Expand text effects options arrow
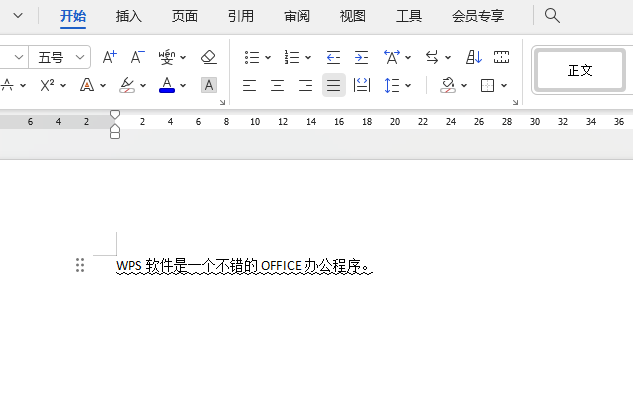 pyautogui.click(x=103, y=86)
